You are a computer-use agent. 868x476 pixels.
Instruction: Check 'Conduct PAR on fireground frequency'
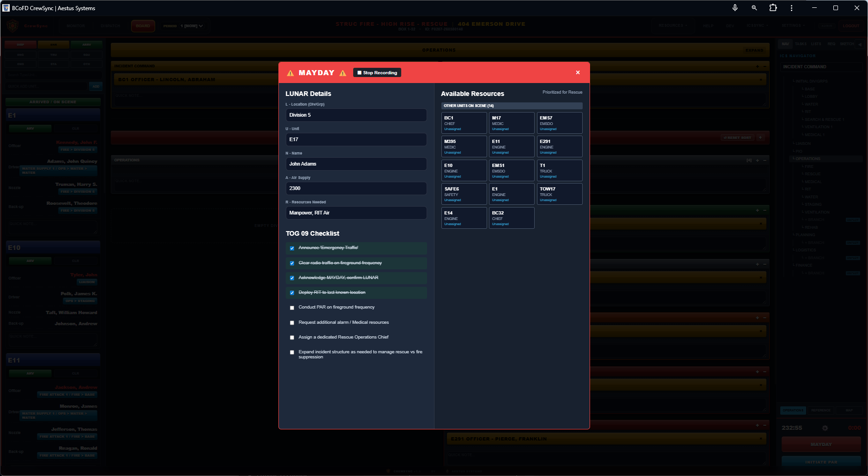point(292,308)
